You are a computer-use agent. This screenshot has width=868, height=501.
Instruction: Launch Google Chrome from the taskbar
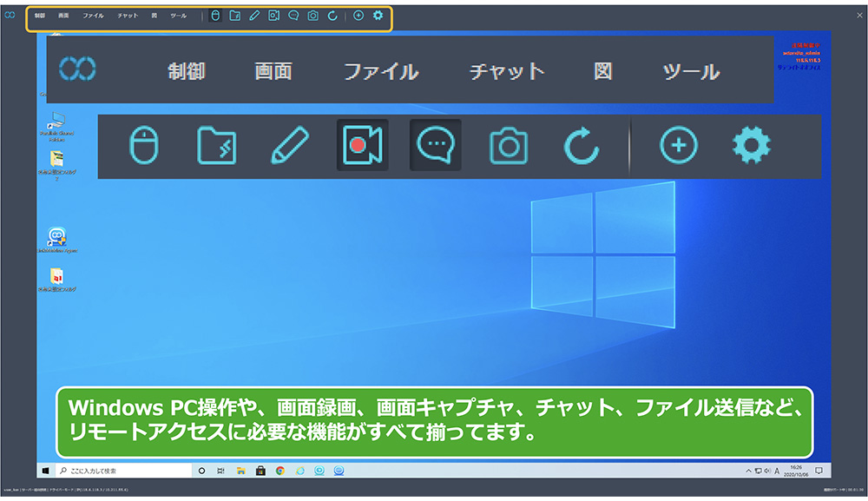click(280, 471)
